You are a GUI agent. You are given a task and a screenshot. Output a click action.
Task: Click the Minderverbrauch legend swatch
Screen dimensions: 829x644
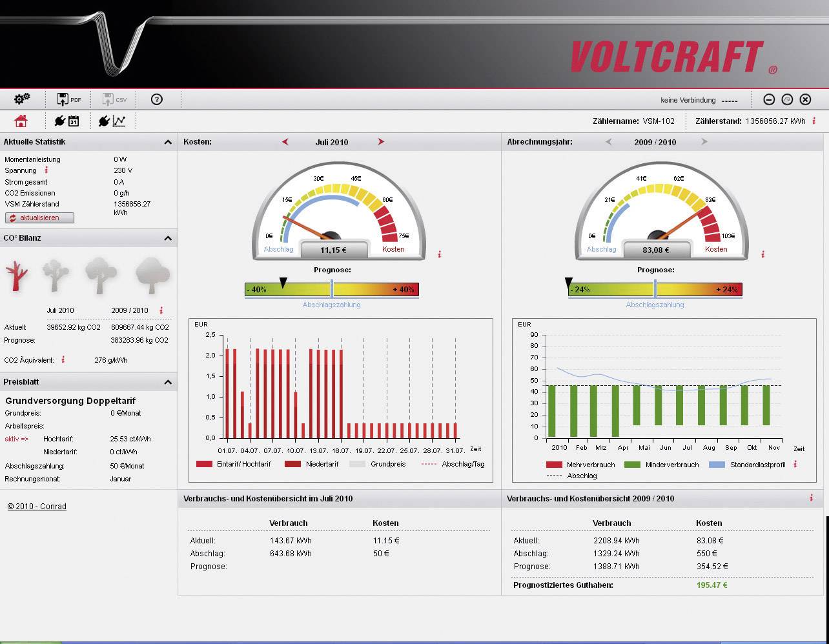[632, 465]
